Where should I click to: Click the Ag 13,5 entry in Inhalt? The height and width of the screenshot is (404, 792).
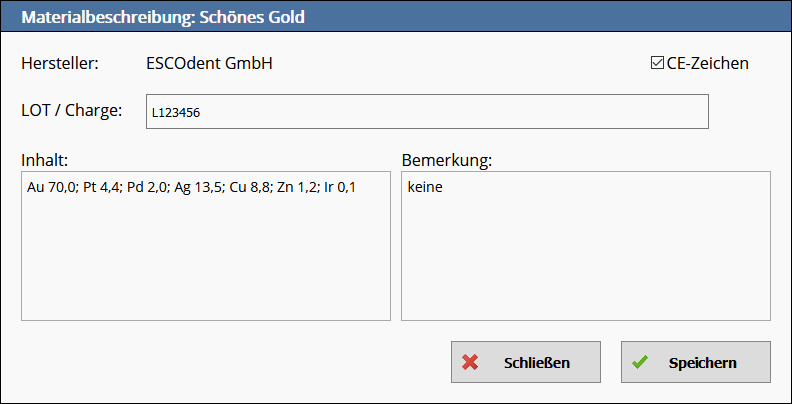[x=196, y=187]
